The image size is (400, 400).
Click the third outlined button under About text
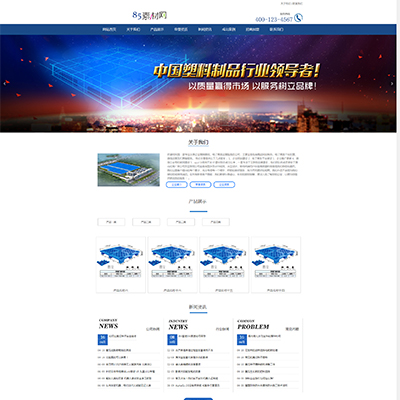click(224, 184)
